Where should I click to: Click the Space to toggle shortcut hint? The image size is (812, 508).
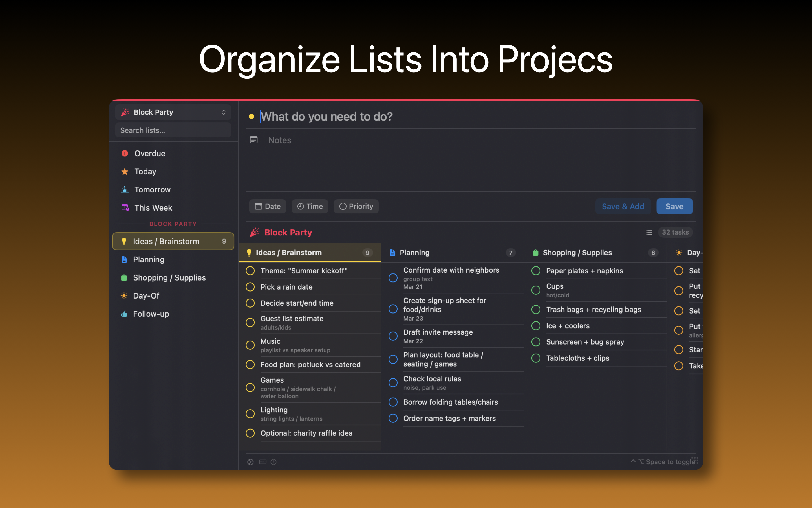(x=663, y=462)
